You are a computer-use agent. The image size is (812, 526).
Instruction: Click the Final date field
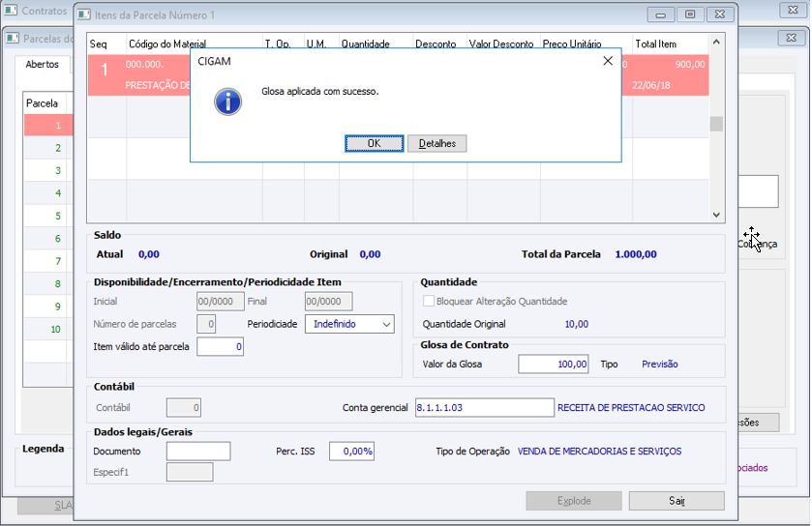(x=328, y=301)
